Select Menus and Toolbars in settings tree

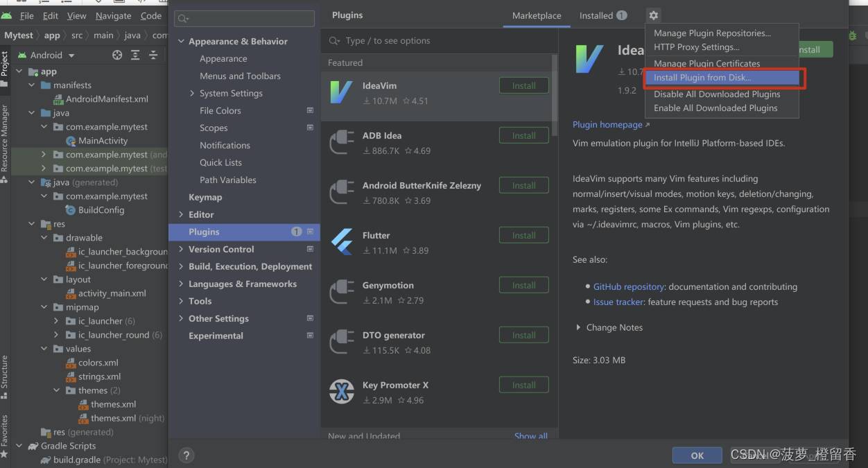pyautogui.click(x=240, y=76)
